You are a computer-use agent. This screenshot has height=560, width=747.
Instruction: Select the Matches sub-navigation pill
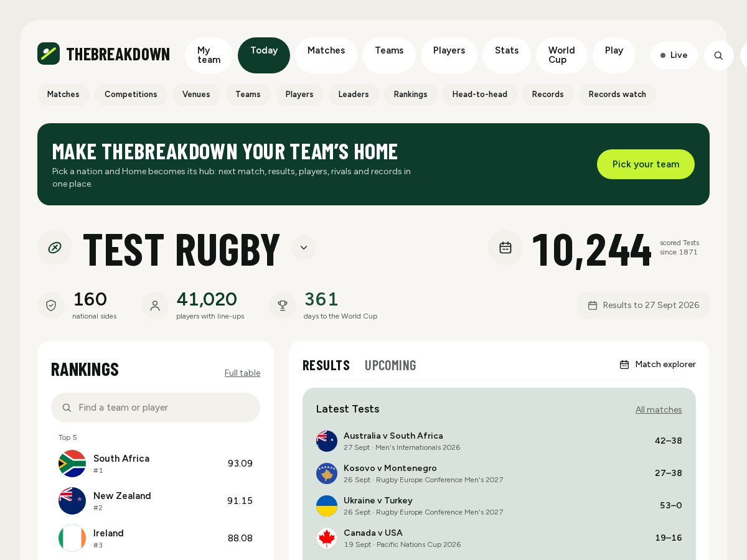coord(63,95)
